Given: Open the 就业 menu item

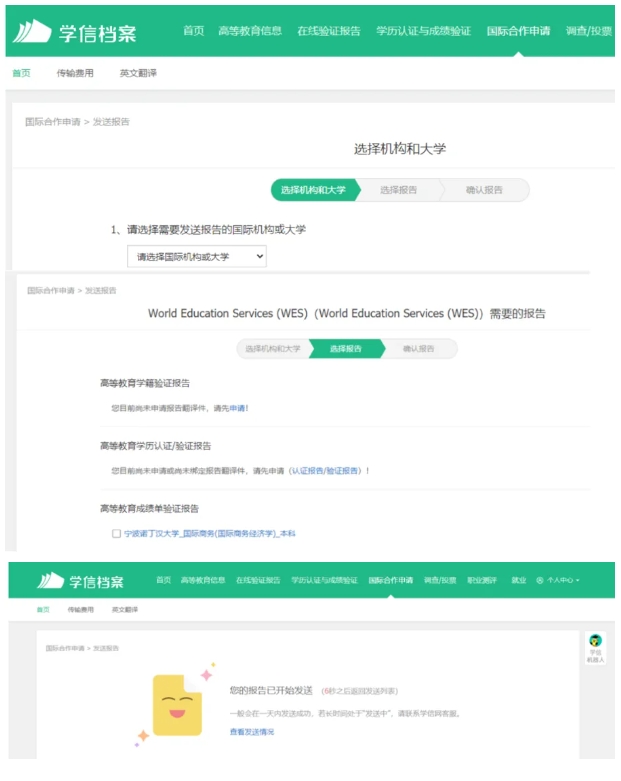Looking at the screenshot, I should pos(518,580).
